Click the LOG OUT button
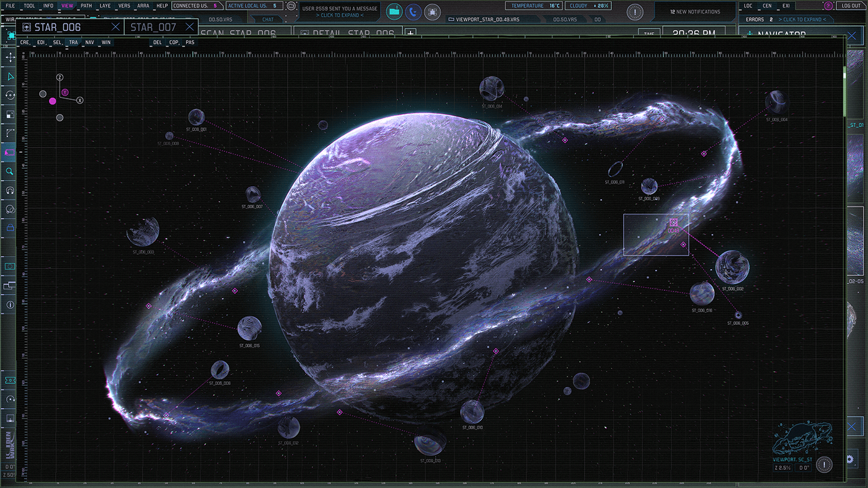This screenshot has width=868, height=488. coord(851,6)
